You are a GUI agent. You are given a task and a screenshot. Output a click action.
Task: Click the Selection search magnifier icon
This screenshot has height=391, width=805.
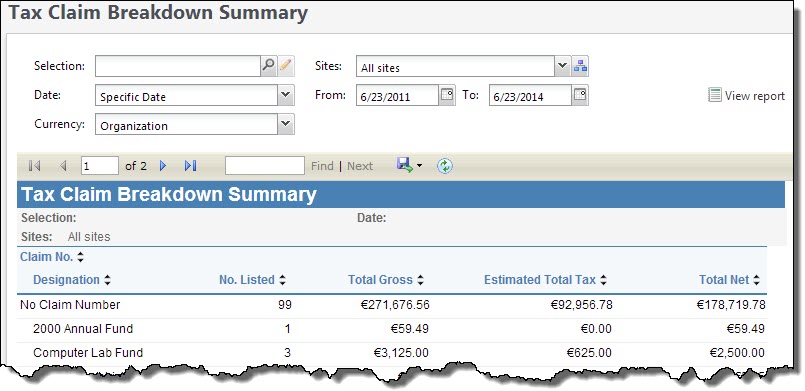point(269,66)
